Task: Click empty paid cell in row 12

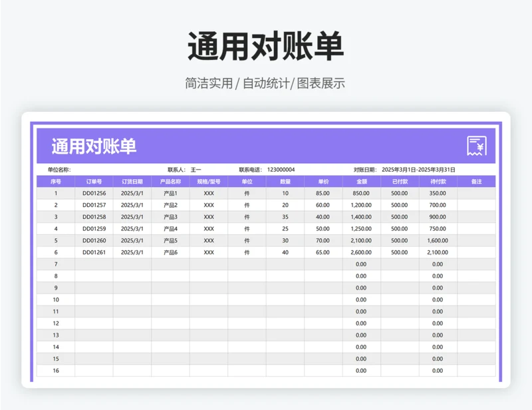Action: pyautogui.click(x=400, y=323)
